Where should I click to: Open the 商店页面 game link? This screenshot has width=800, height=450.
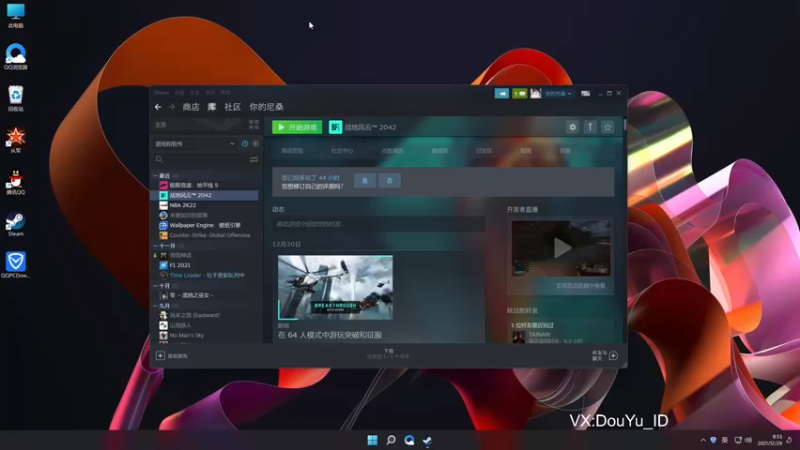tap(292, 151)
